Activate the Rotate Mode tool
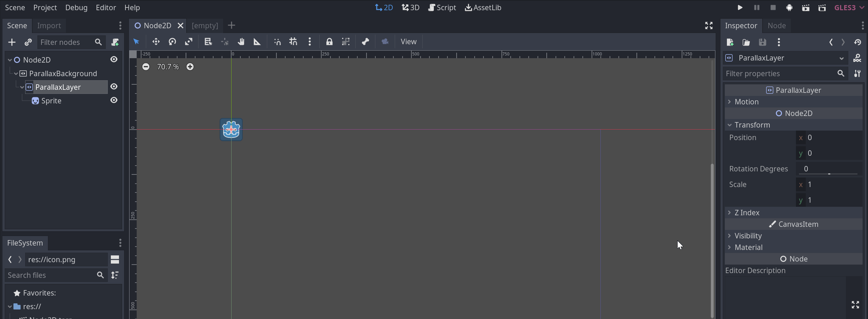868x319 pixels. point(172,41)
